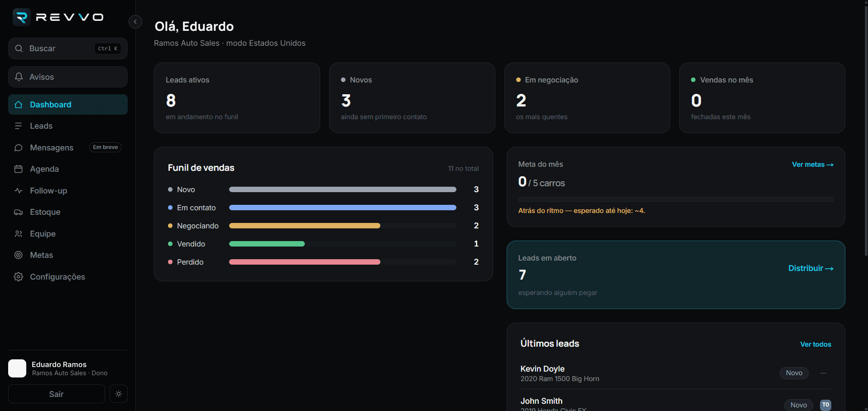This screenshot has width=868, height=411.
Task: Click the Avisos bell icon
Action: pos(19,77)
